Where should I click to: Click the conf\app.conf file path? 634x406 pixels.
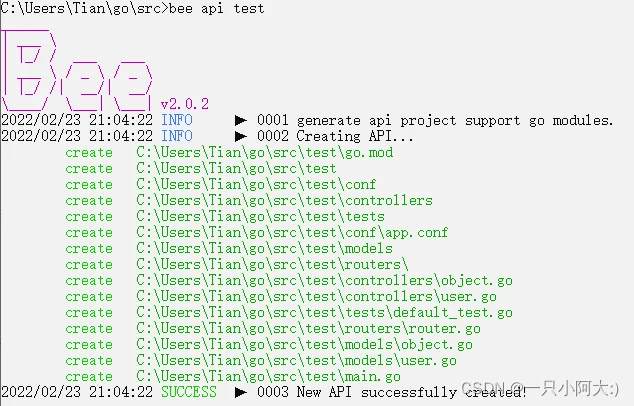pos(292,233)
